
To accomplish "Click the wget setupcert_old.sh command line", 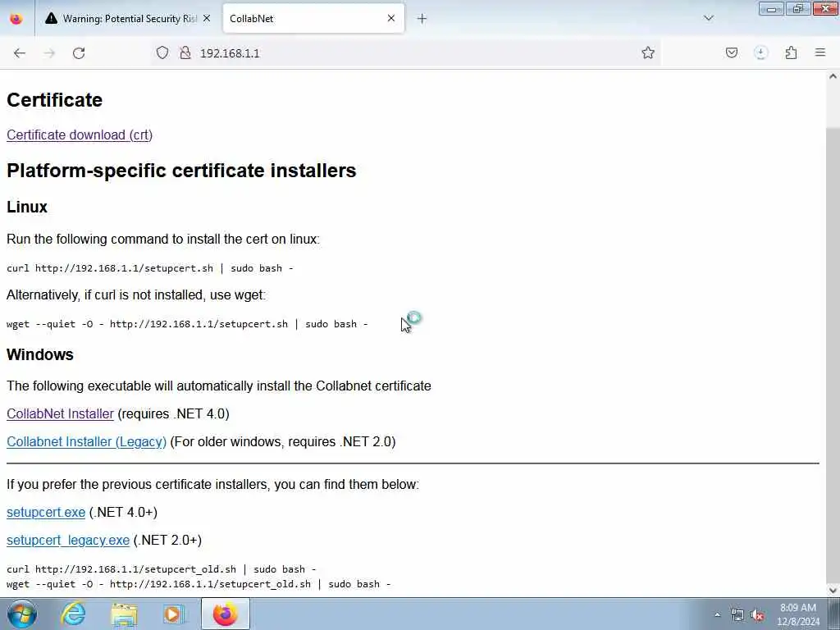I will click(x=199, y=584).
